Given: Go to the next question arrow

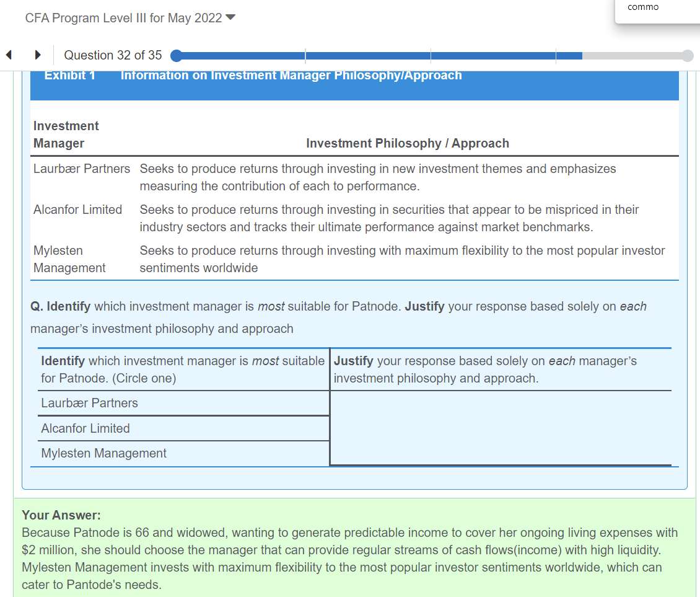Looking at the screenshot, I should [38, 55].
